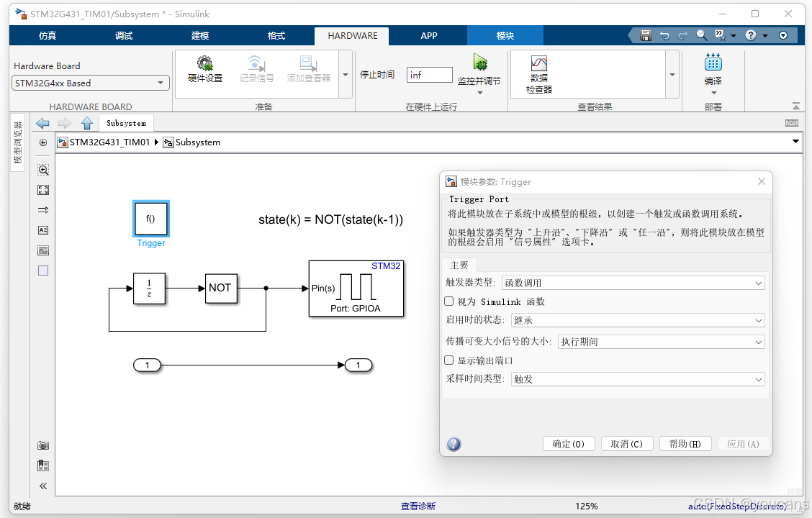Expand the 查看结果 gallery arrow

[x=672, y=75]
